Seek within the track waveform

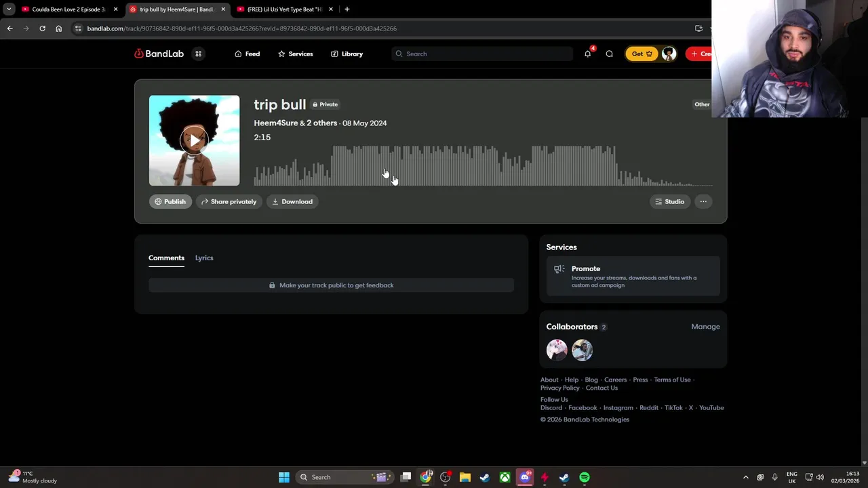pos(483,165)
